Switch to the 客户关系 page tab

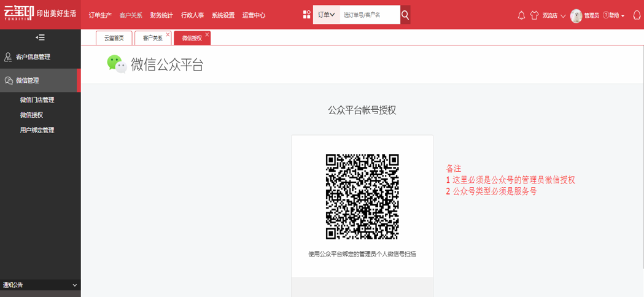tap(153, 38)
